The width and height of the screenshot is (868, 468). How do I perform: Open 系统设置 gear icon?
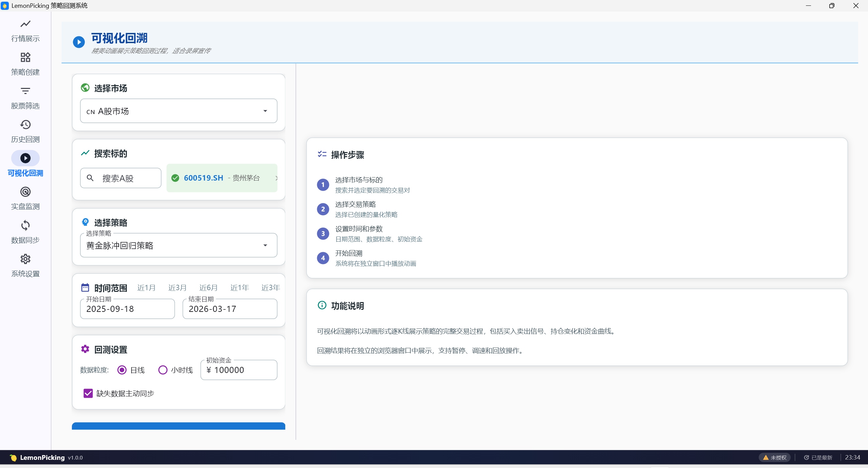pos(25,259)
